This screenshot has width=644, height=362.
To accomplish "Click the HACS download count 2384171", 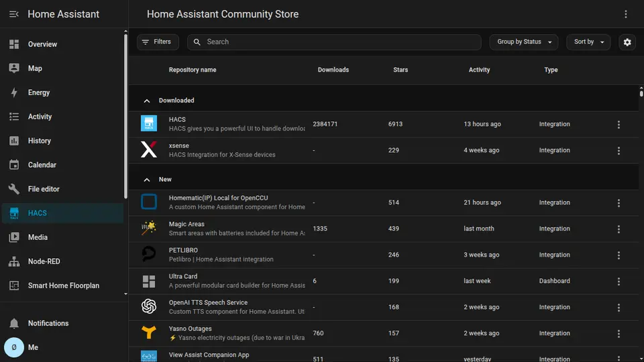I will click(325, 124).
